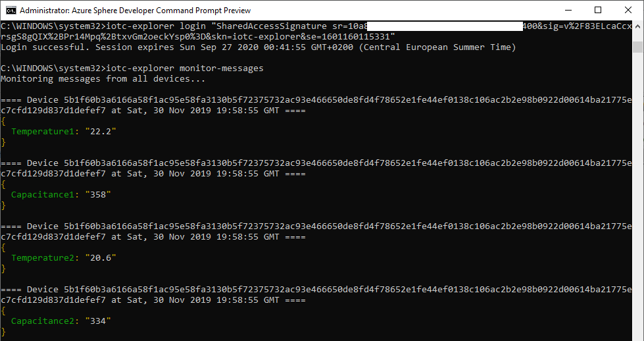Image resolution: width=644 pixels, height=341 pixels.
Task: Click the "Login successful" message line
Action: pos(259,47)
